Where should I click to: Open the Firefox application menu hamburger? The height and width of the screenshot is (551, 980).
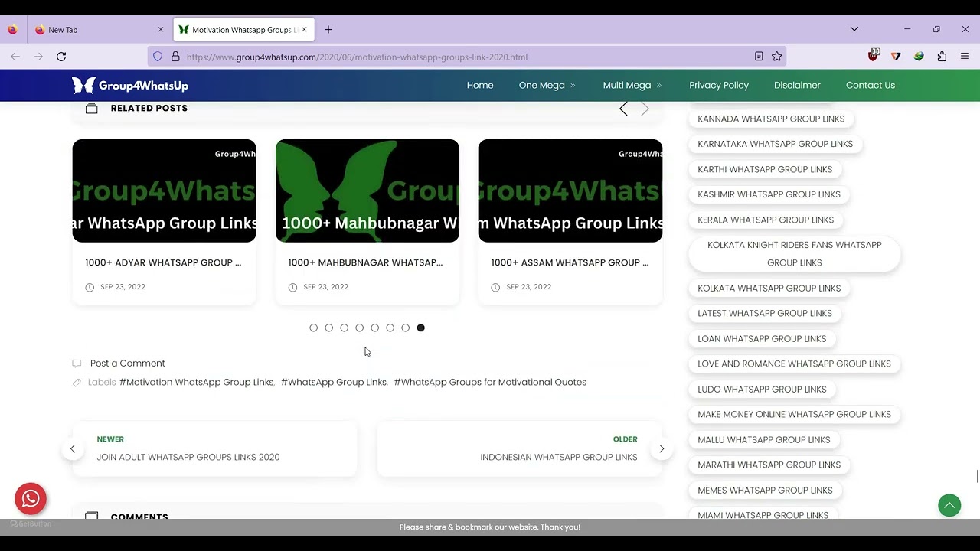coord(965,57)
